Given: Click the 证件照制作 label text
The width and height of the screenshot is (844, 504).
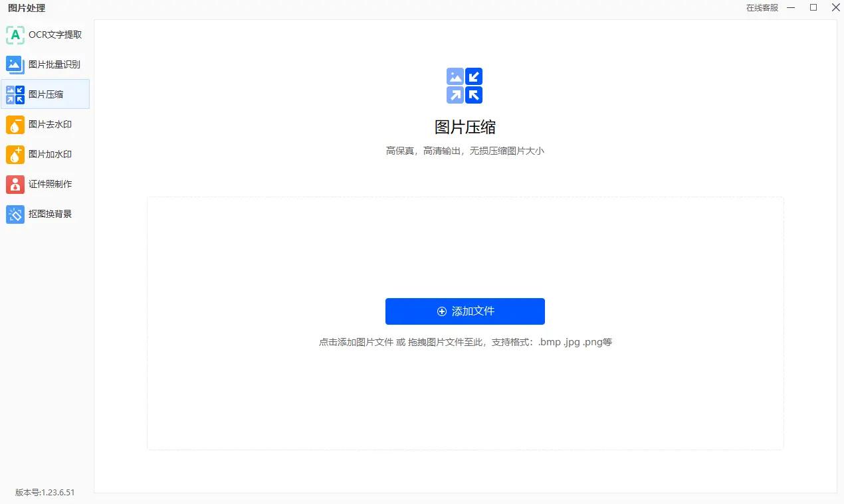Looking at the screenshot, I should pos(50,184).
